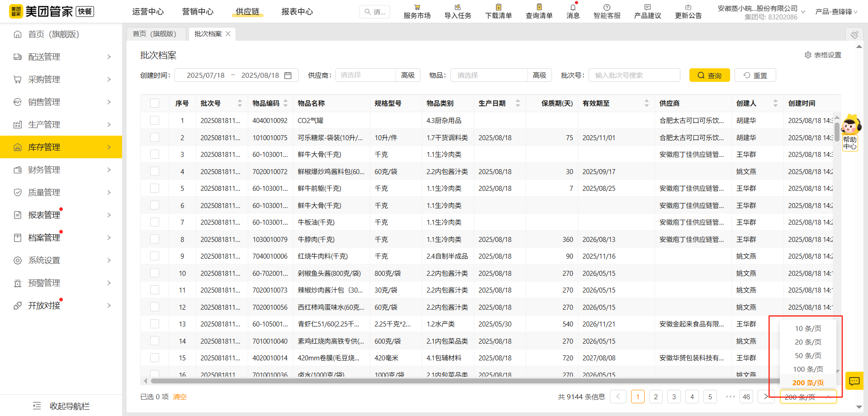Open 表格设置 table settings gear
The image size is (868, 416).
point(808,55)
